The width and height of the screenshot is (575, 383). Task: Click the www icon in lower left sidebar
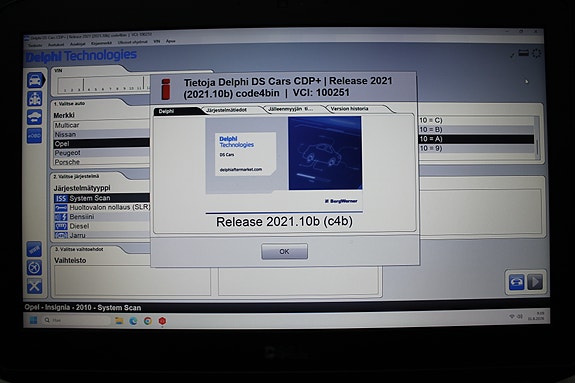[x=34, y=249]
